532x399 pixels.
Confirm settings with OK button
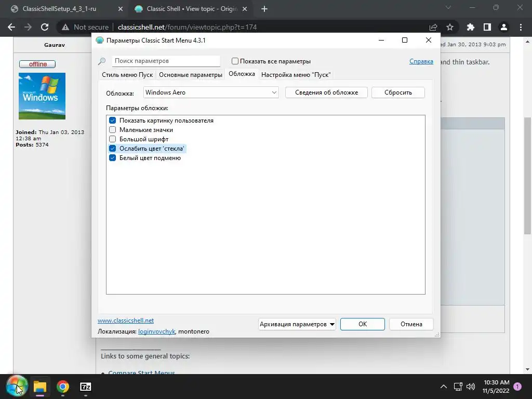click(x=362, y=324)
